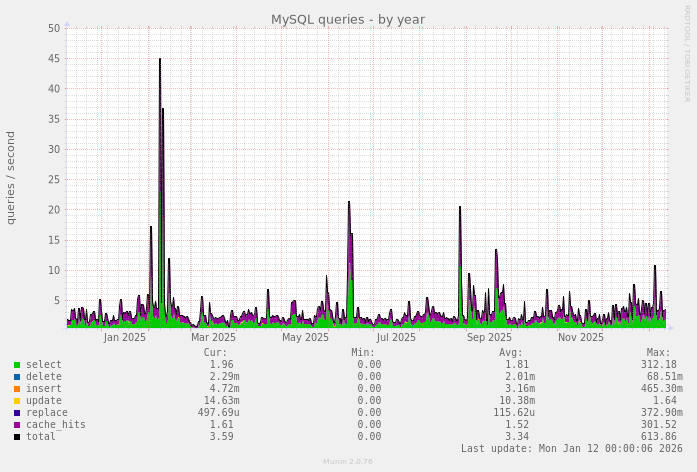This screenshot has width=697, height=472.
Task: Click replace max value 372.90m
Action: [x=662, y=412]
